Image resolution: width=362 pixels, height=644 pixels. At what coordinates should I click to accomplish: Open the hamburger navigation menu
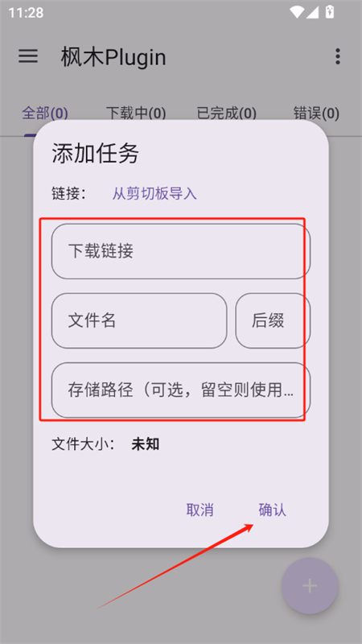point(28,56)
